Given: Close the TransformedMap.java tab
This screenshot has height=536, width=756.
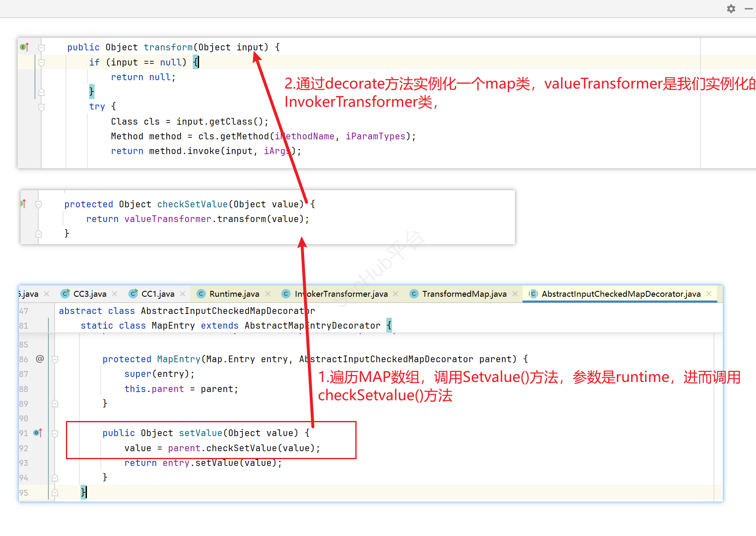Looking at the screenshot, I should tap(515, 294).
